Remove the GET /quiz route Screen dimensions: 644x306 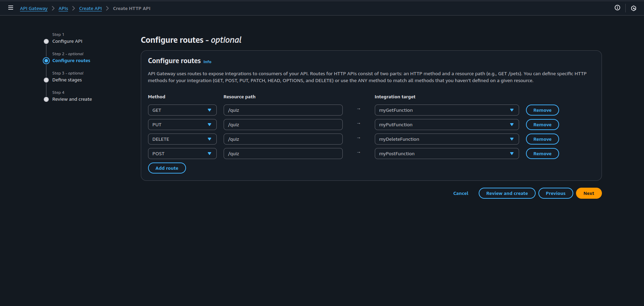(x=542, y=110)
